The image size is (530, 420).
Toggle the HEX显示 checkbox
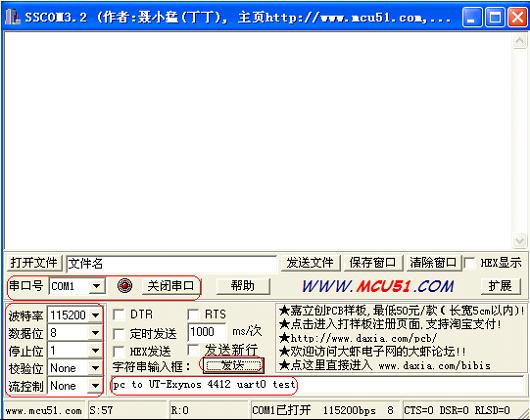point(469,263)
